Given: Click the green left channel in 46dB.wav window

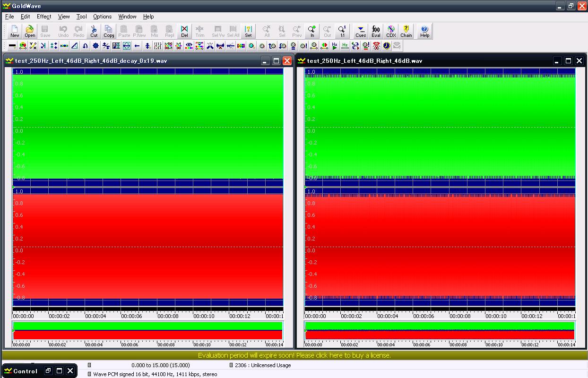Looking at the screenshot, I should click(440, 127).
